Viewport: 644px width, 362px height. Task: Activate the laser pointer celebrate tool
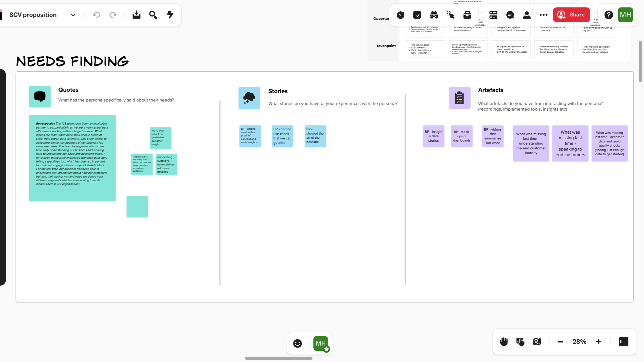tap(451, 15)
